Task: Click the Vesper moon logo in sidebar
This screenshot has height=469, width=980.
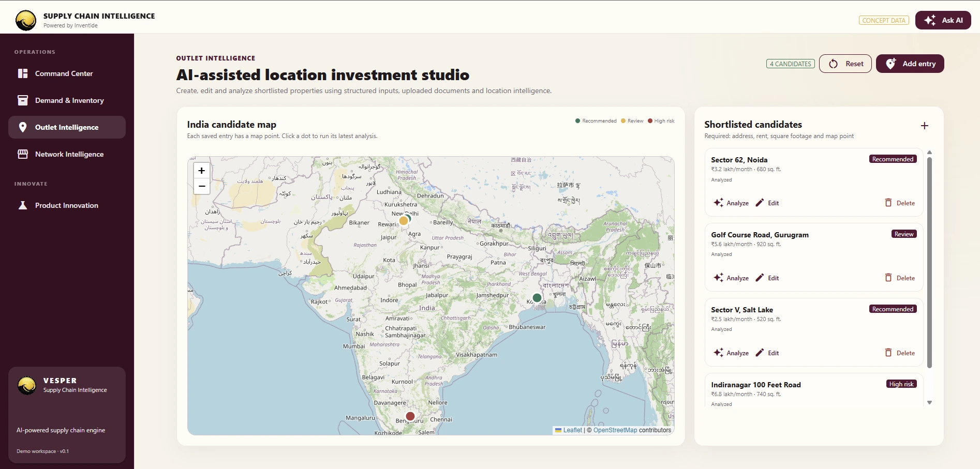Action: click(x=27, y=385)
